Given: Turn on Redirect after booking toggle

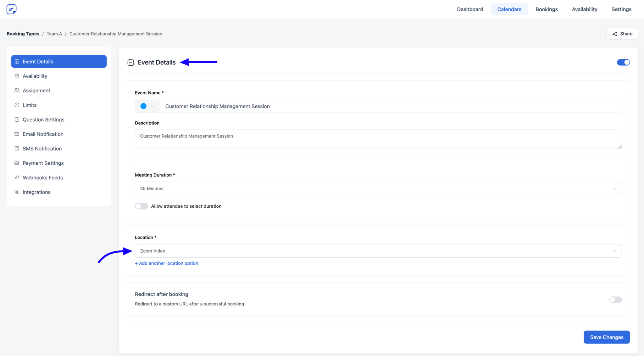Looking at the screenshot, I should pyautogui.click(x=615, y=300).
